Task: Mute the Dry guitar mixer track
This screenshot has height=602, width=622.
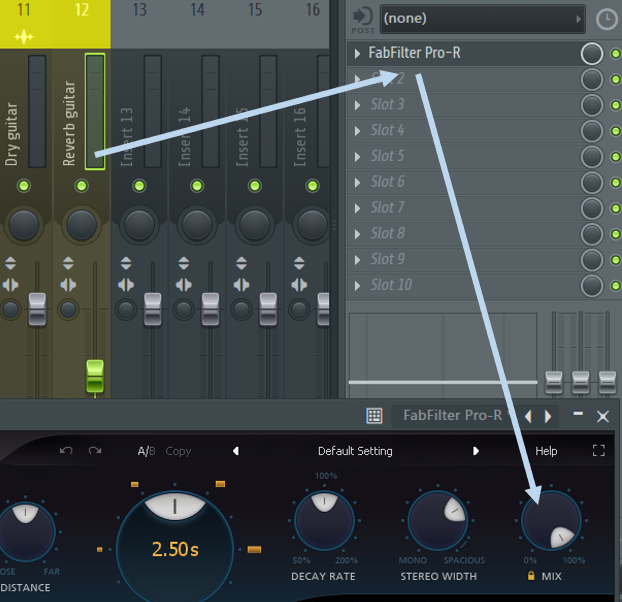Action: [x=24, y=186]
